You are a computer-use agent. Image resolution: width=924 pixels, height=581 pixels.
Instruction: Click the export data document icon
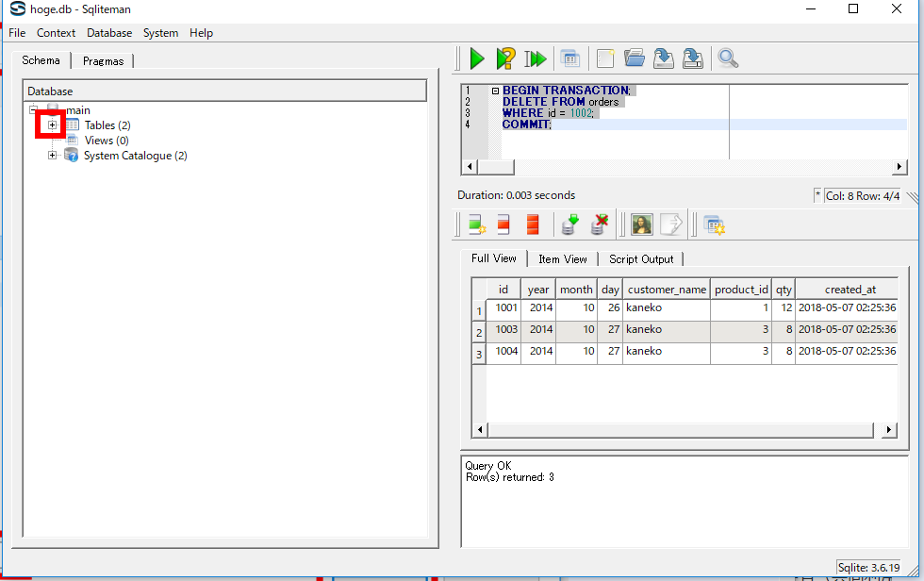click(671, 224)
